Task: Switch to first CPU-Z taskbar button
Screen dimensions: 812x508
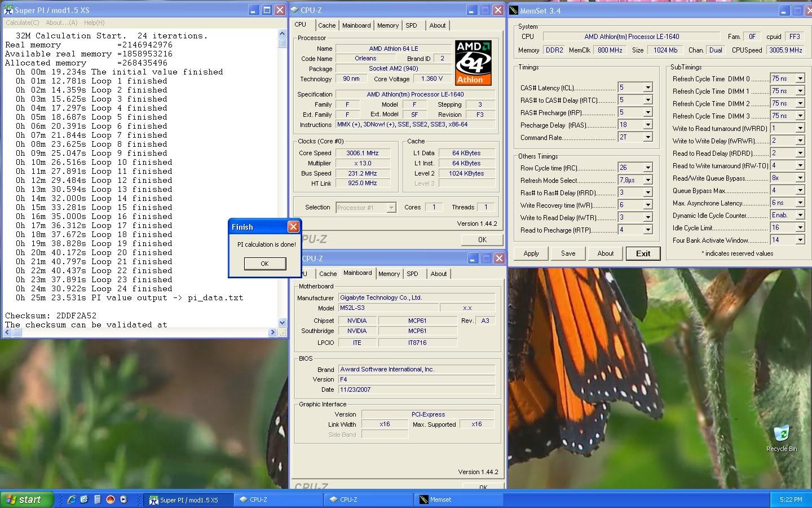Action: [x=279, y=500]
